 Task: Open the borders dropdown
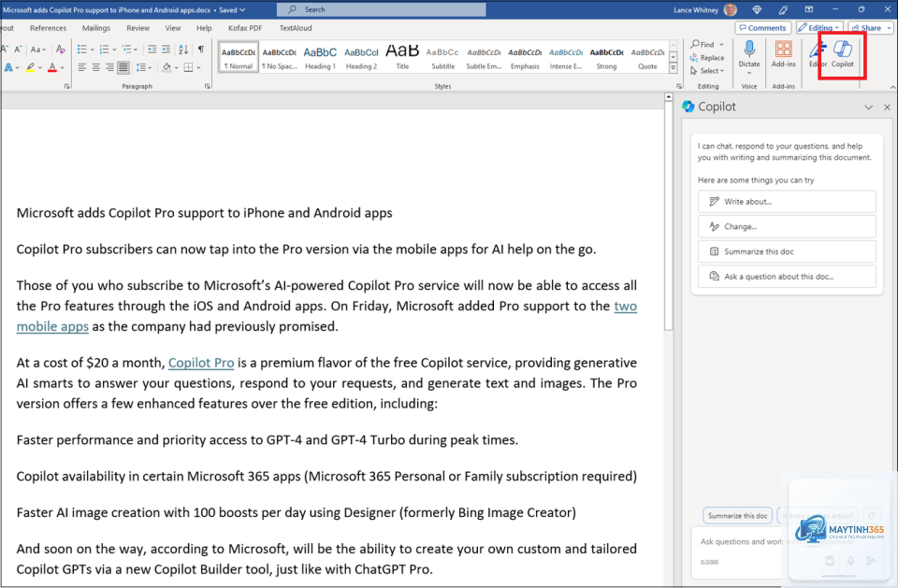(198, 67)
